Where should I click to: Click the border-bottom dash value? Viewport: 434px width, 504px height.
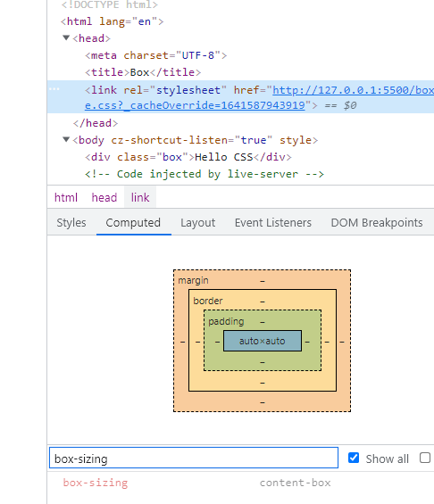tap(263, 383)
